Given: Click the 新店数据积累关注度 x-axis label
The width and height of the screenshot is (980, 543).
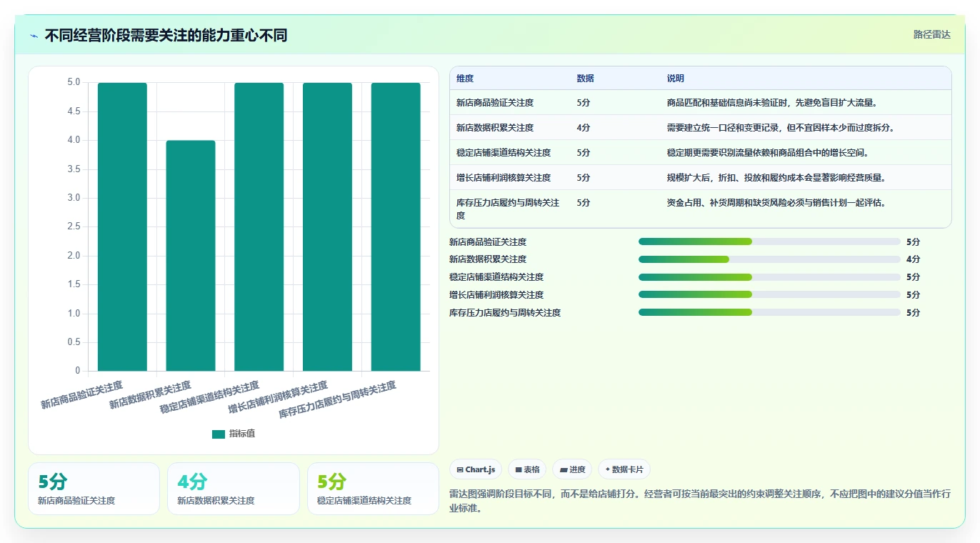Looking at the screenshot, I should pyautogui.click(x=150, y=395).
